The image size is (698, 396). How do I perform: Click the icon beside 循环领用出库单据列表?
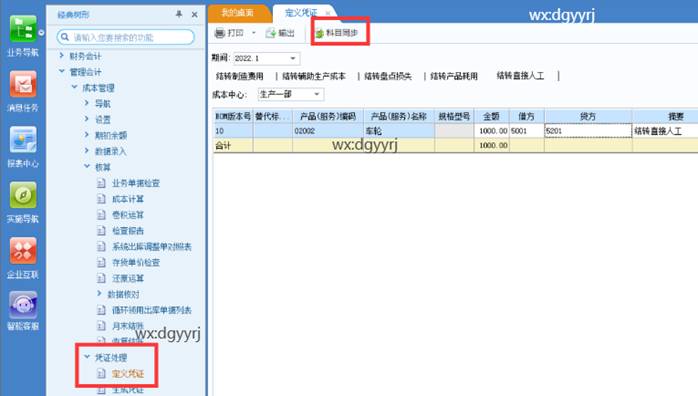(x=101, y=310)
